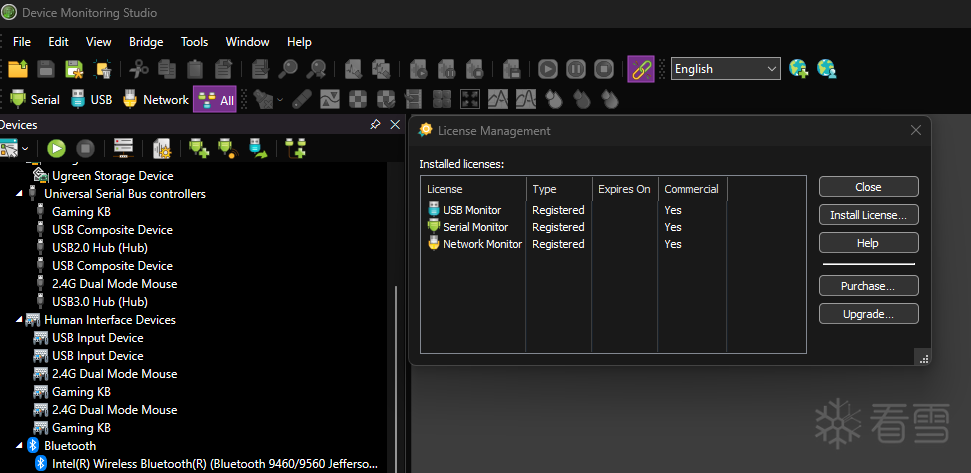Toggle the All devices filter
The height and width of the screenshot is (473, 971).
point(215,99)
